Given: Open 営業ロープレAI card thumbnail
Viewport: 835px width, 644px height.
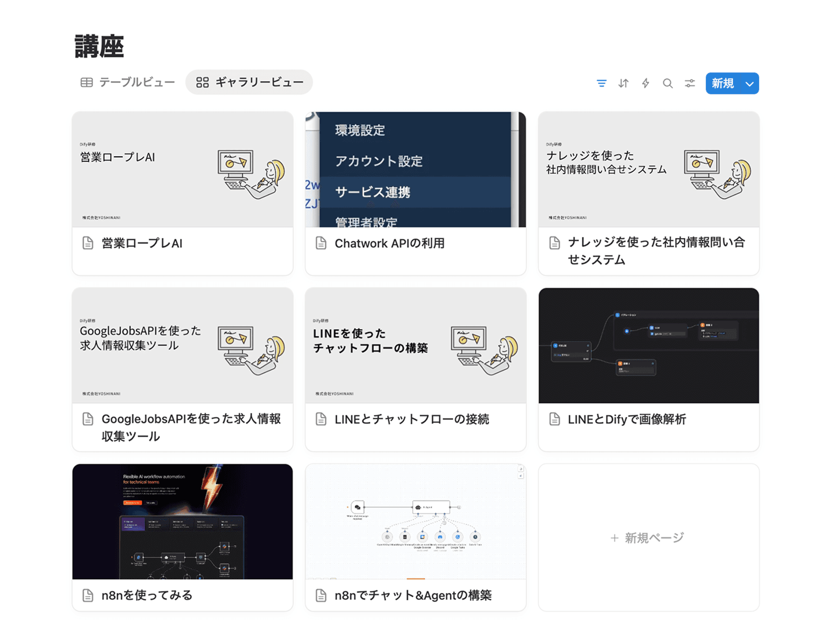Looking at the screenshot, I should [183, 170].
